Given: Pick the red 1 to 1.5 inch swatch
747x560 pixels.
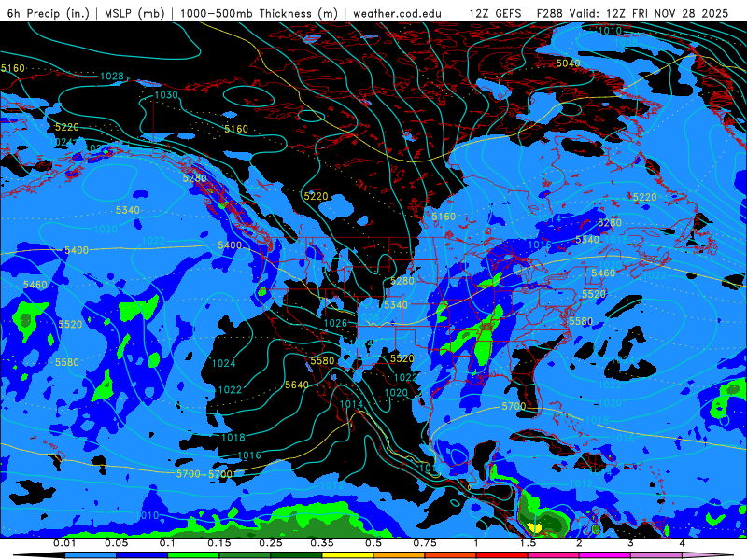Looking at the screenshot, I should 502,555.
